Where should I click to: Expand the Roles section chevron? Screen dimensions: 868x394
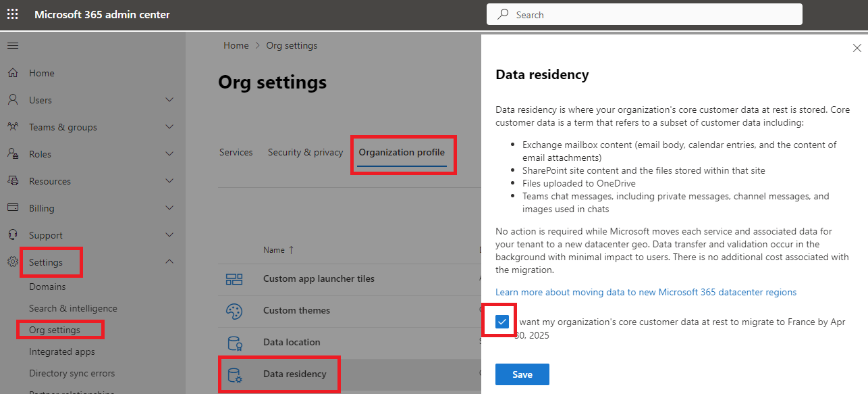(169, 154)
